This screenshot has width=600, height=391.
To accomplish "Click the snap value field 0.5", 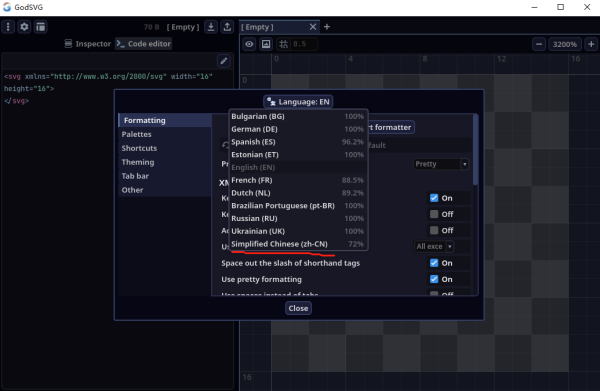I will click(x=304, y=44).
